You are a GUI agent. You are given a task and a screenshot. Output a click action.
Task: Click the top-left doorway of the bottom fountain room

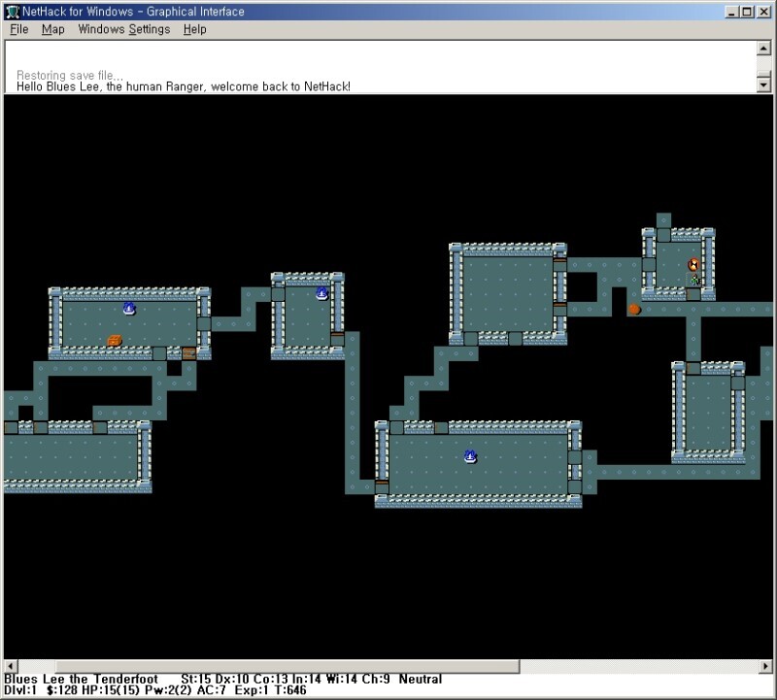(x=396, y=427)
